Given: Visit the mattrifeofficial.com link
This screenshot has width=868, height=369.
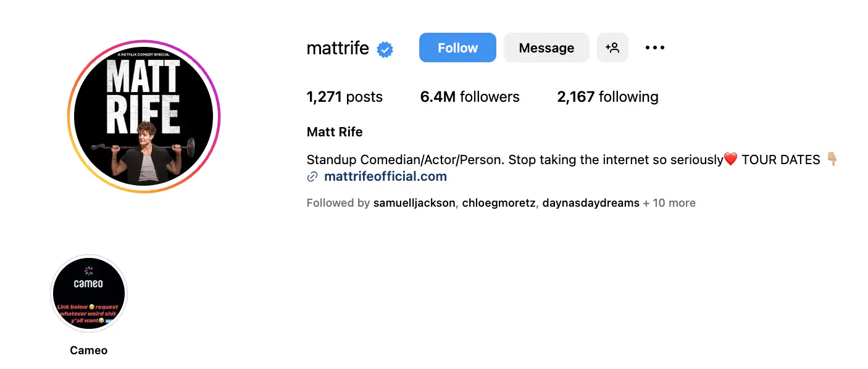Looking at the screenshot, I should click(385, 176).
